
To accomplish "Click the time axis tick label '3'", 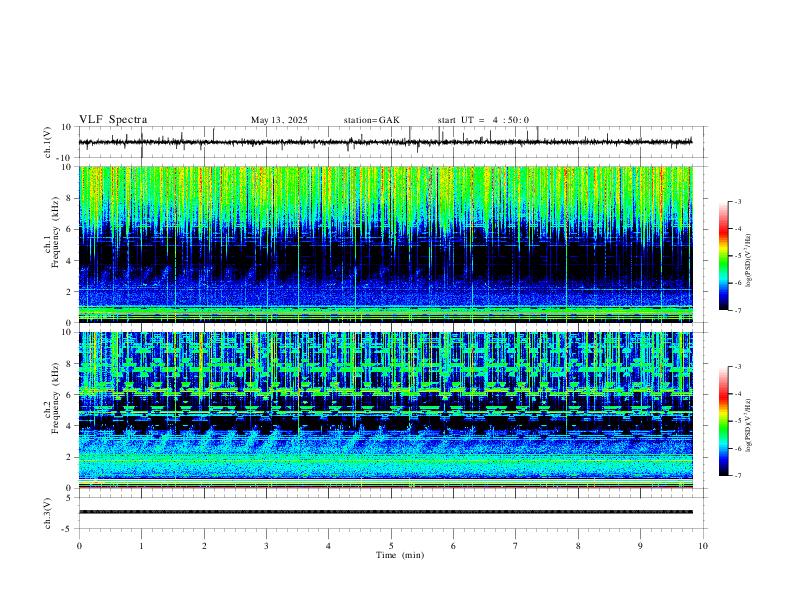I will 266,546.
